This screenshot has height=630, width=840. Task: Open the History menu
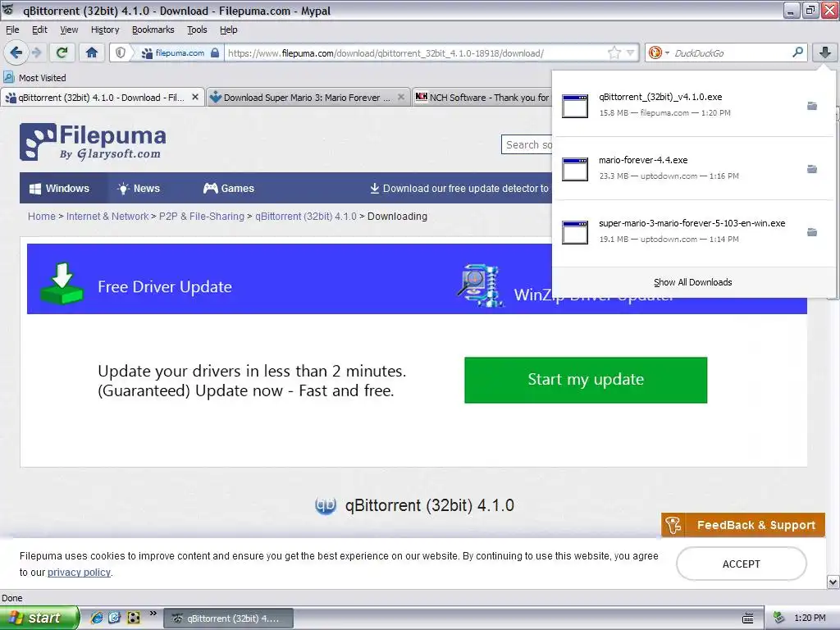(x=105, y=30)
